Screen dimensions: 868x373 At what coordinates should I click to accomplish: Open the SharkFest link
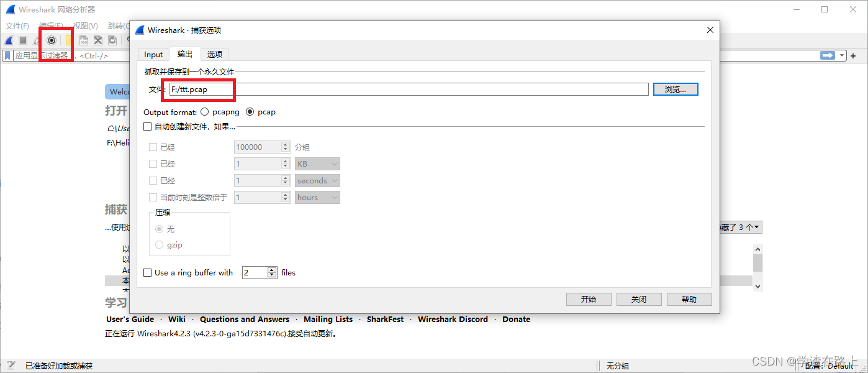pos(385,320)
